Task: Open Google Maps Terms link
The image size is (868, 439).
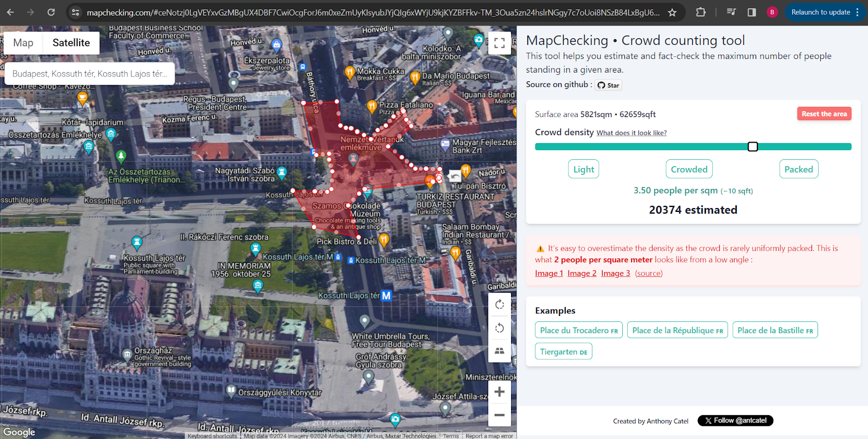Action: coord(451,436)
